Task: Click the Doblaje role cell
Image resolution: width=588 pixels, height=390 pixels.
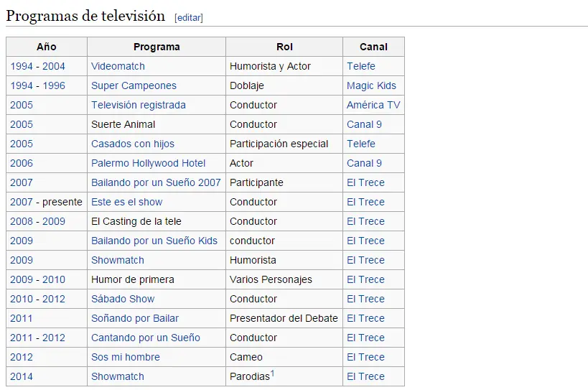Action: point(284,86)
